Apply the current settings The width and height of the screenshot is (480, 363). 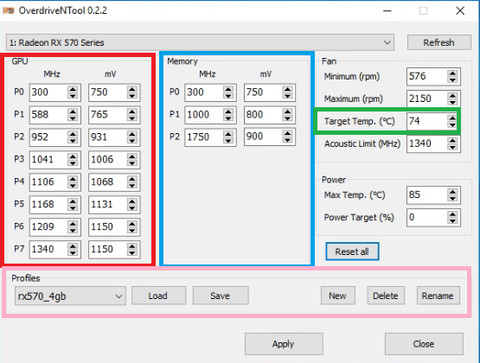coord(284,344)
